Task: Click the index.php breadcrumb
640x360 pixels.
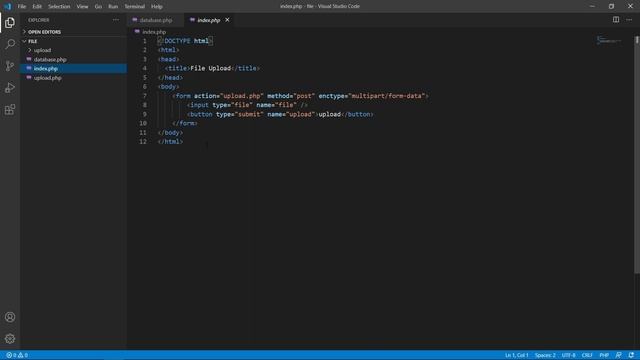Action: 154,32
